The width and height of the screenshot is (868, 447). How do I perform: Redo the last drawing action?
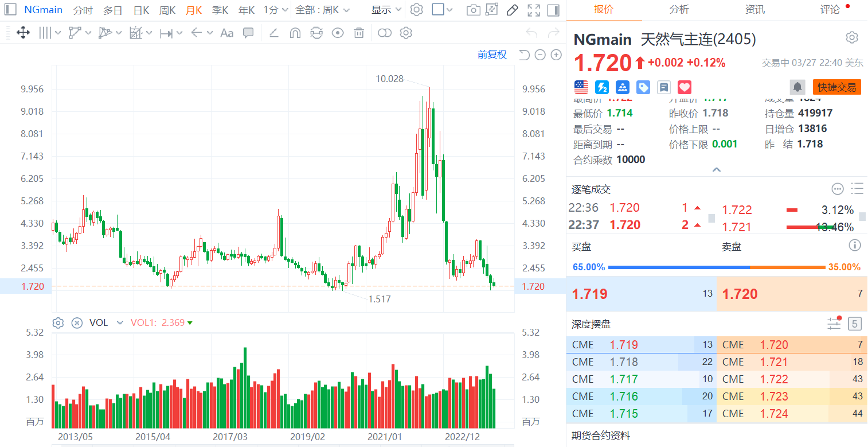click(x=553, y=33)
